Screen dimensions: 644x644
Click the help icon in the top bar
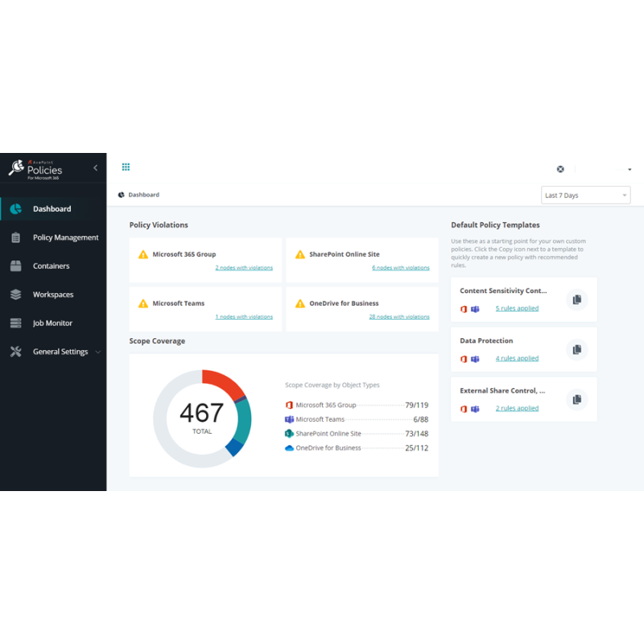point(560,169)
